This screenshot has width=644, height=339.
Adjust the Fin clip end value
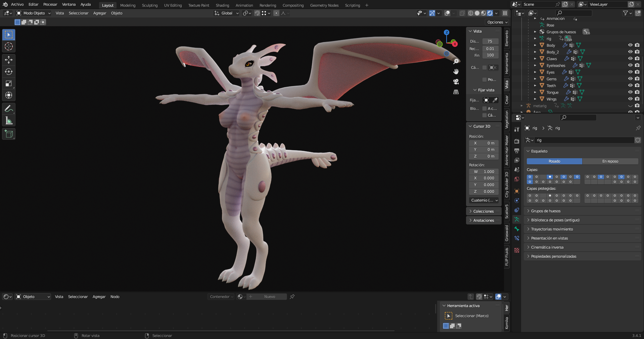(490, 55)
